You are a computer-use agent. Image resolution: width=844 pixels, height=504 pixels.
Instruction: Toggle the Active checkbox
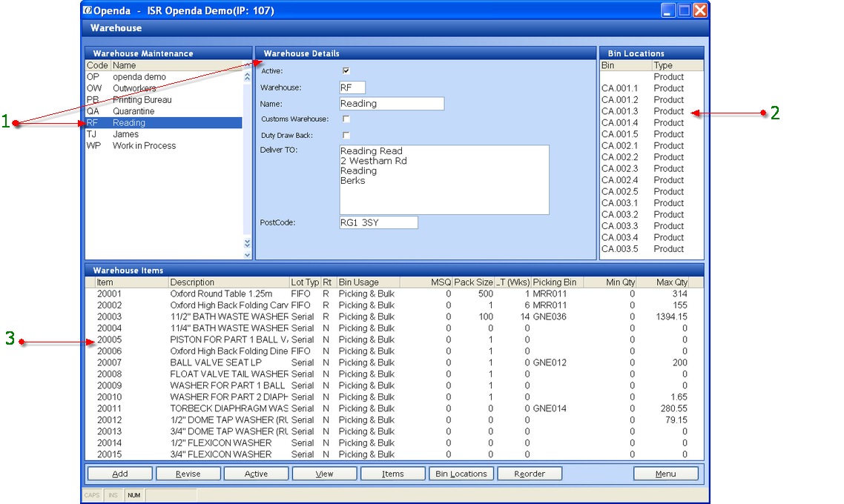tap(346, 70)
